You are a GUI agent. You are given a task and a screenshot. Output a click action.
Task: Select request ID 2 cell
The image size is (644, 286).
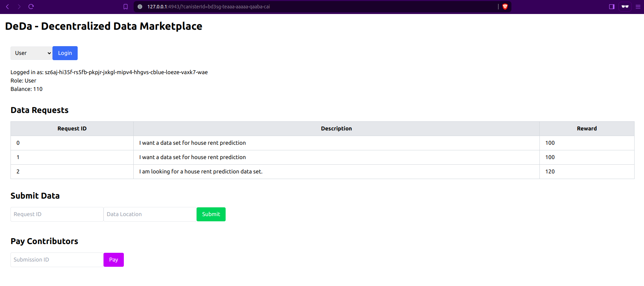(72, 172)
